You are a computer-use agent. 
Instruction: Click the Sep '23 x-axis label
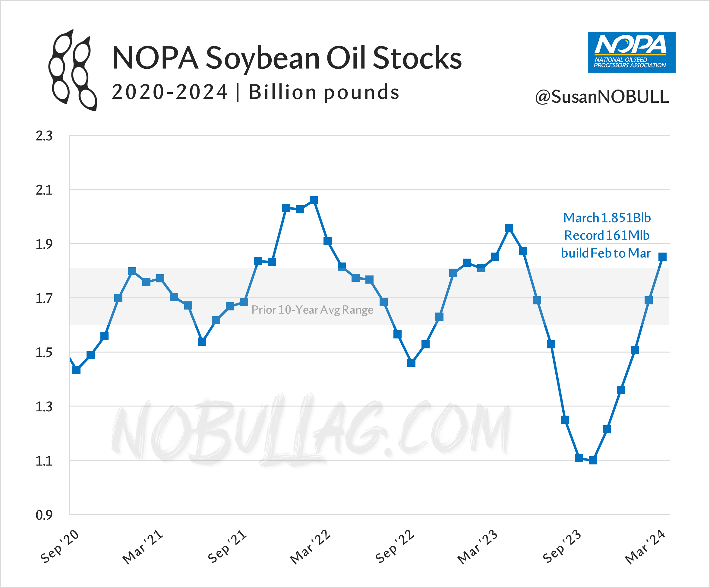(562, 546)
